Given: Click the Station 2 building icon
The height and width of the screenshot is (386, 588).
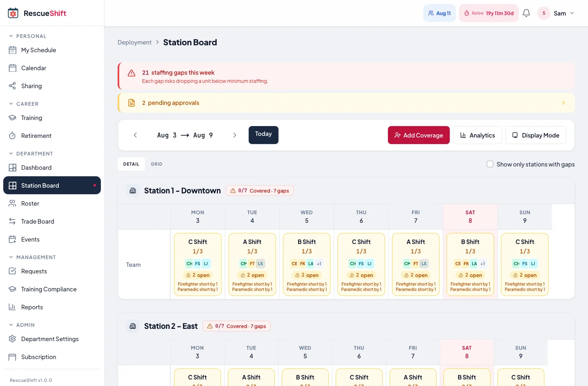Looking at the screenshot, I should click(133, 326).
